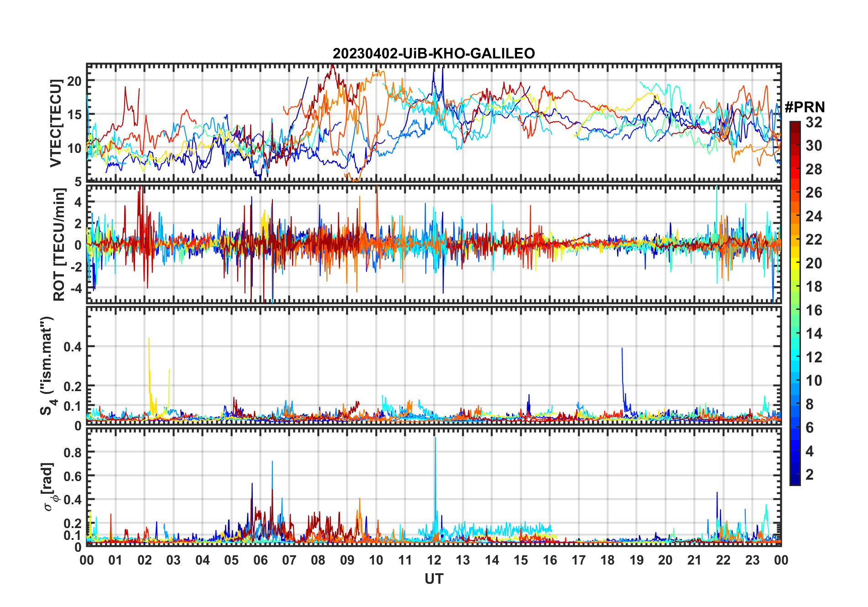Image resolution: width=868 pixels, height=607 pixels.
Task: Select colorbar tick label 8
Action: (810, 404)
